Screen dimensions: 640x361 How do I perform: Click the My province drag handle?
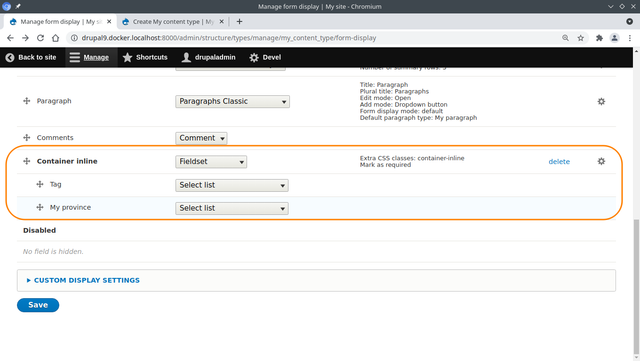point(40,207)
